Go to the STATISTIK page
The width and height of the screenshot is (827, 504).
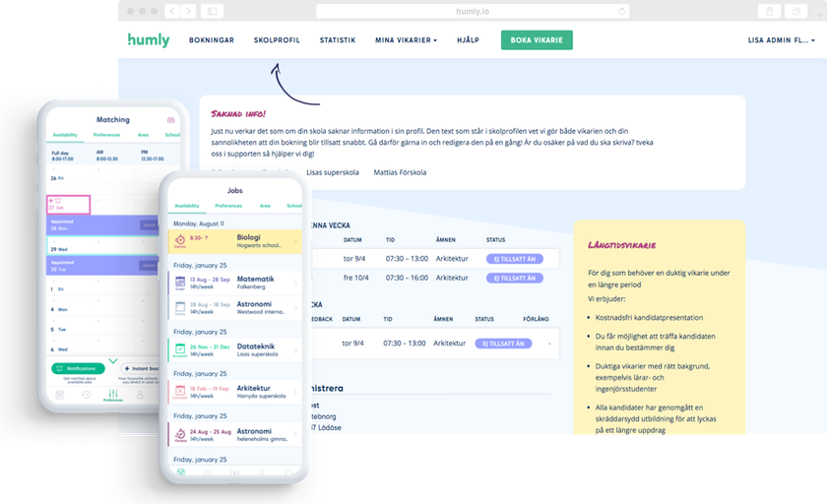point(338,40)
